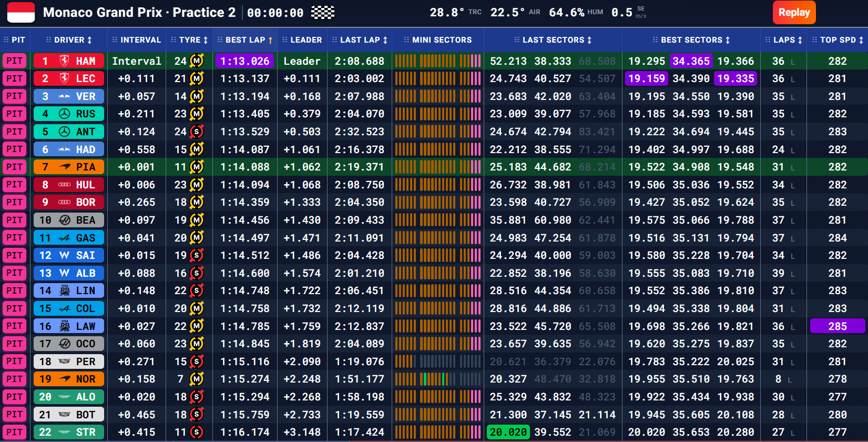This screenshot has width=868, height=442.
Task: Click the medium tyre icon in NOR's row
Action: (197, 379)
